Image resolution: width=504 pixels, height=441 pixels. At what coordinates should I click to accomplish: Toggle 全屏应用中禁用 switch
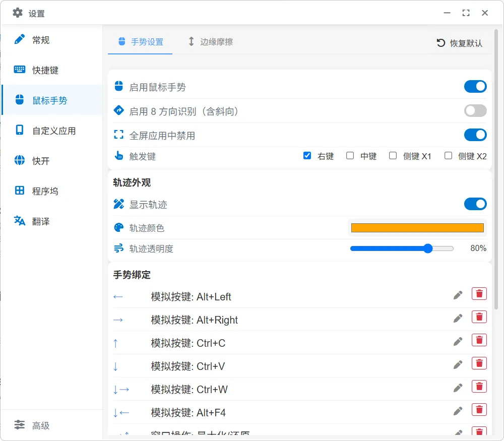475,135
